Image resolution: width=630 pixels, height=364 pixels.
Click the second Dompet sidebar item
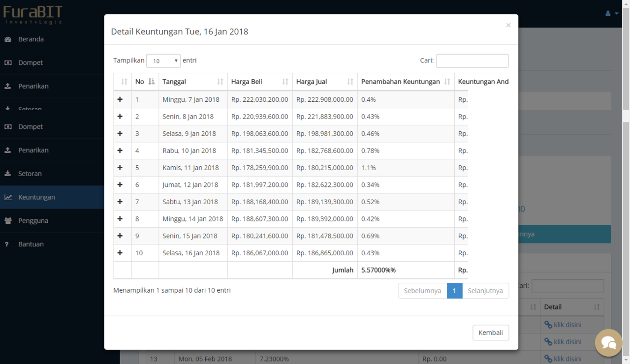click(x=52, y=127)
